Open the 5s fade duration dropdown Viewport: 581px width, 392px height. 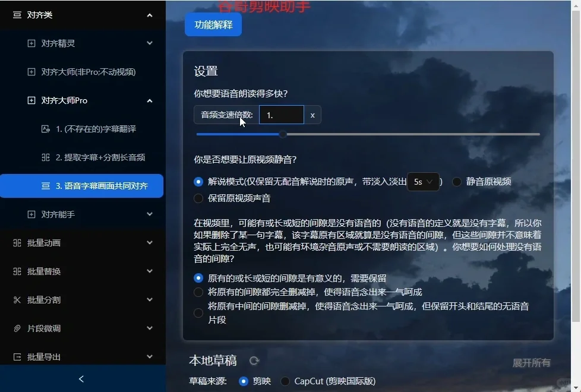(423, 181)
